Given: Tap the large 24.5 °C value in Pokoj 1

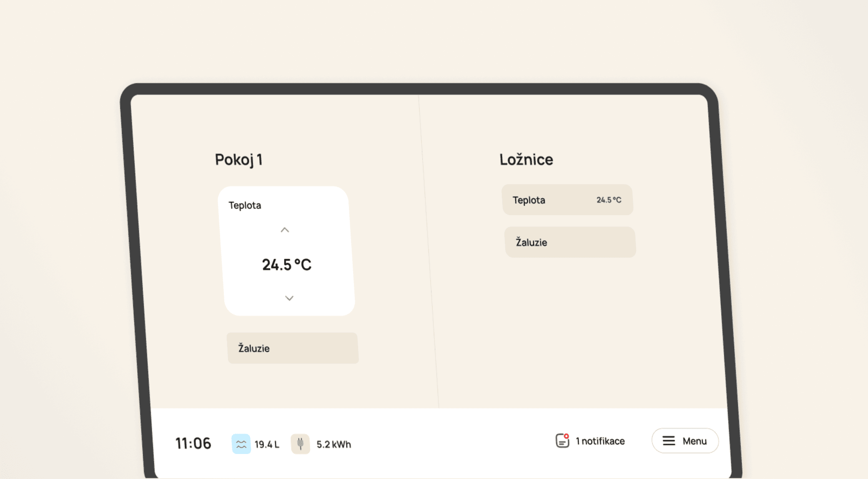Looking at the screenshot, I should pyautogui.click(x=287, y=265).
